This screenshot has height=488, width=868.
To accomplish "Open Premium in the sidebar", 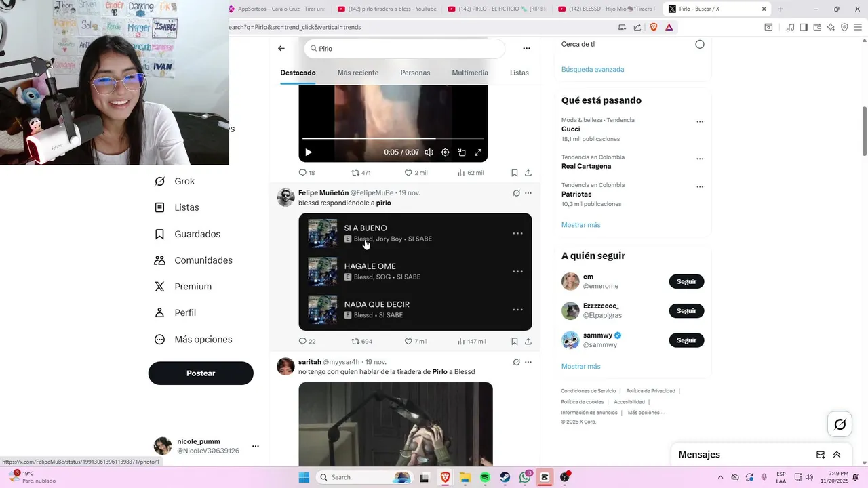I will [x=183, y=287].
